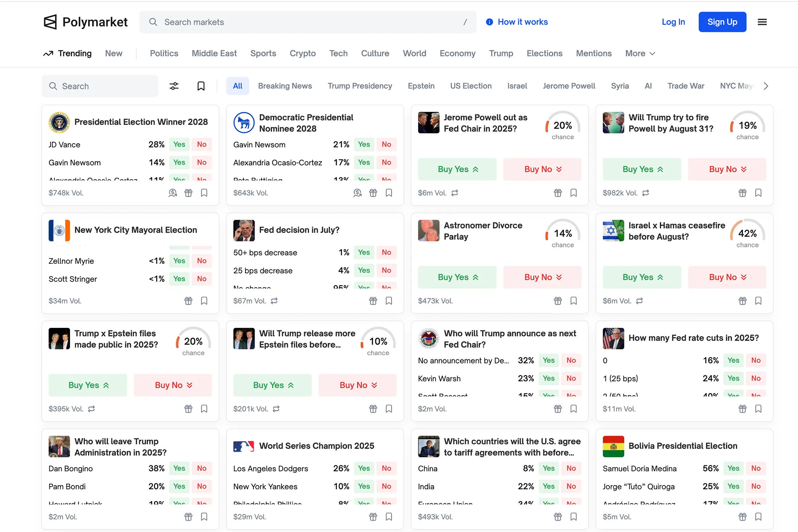
Task: Click Buy Yes on Jerome Powell out market
Action: [457, 169]
